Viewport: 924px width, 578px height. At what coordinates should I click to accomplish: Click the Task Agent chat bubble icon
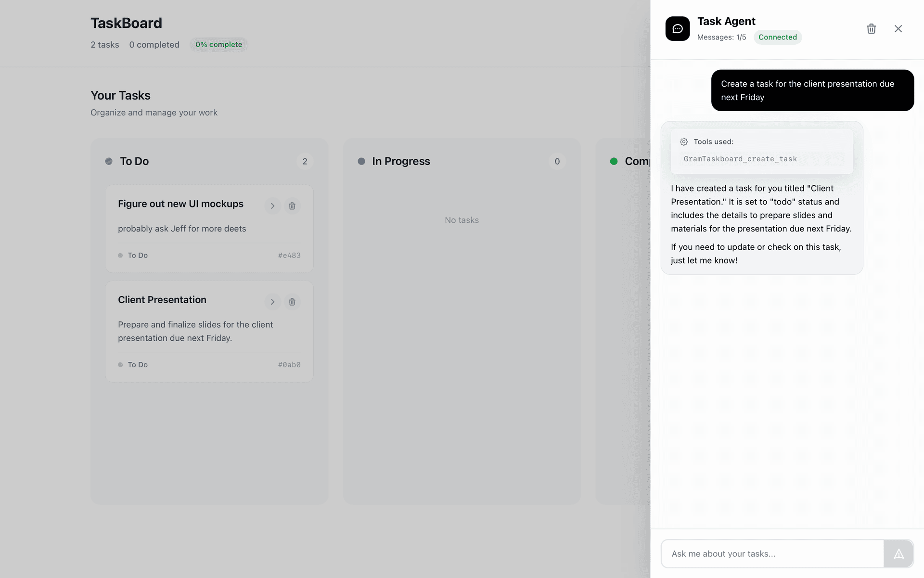pyautogui.click(x=677, y=28)
